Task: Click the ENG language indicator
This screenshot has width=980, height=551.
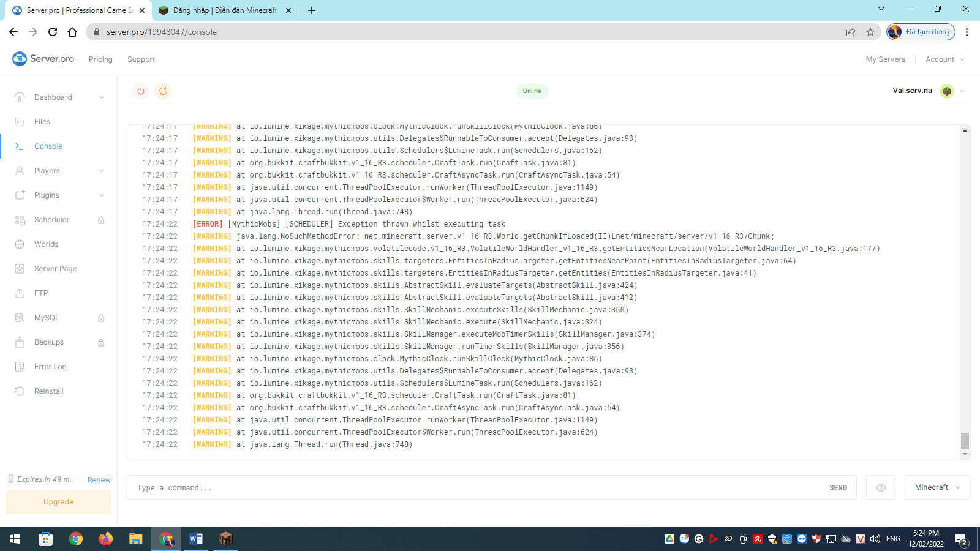Action: [893, 539]
